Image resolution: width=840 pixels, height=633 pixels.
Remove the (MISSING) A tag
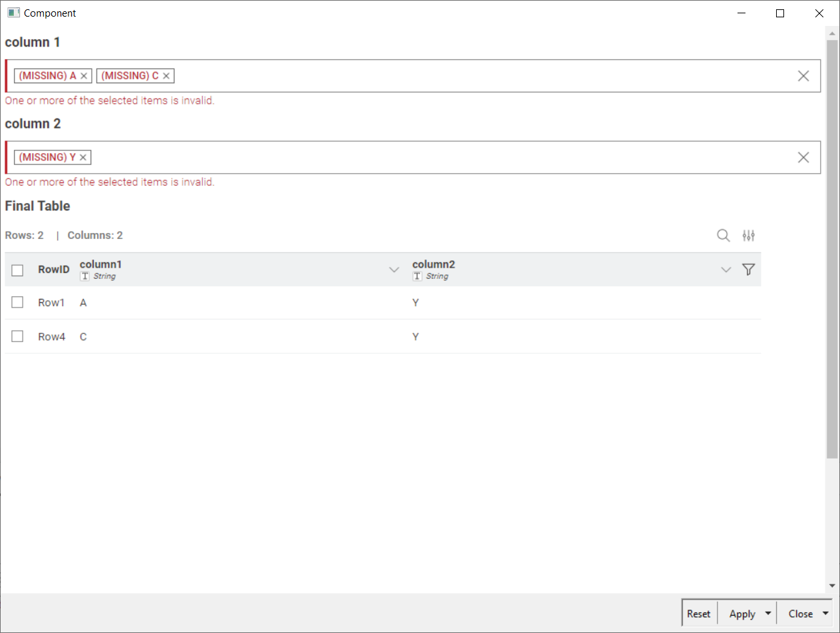[84, 76]
